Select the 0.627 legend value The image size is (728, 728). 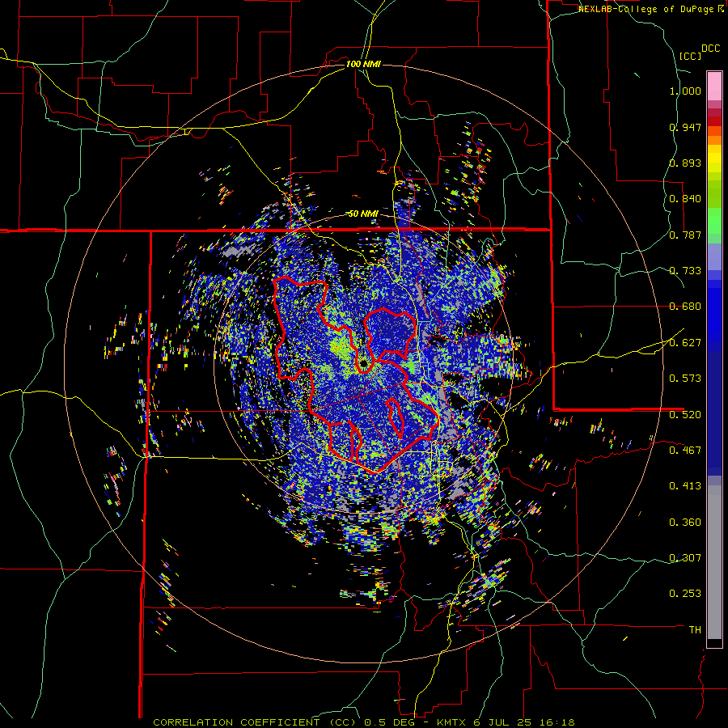(x=685, y=343)
